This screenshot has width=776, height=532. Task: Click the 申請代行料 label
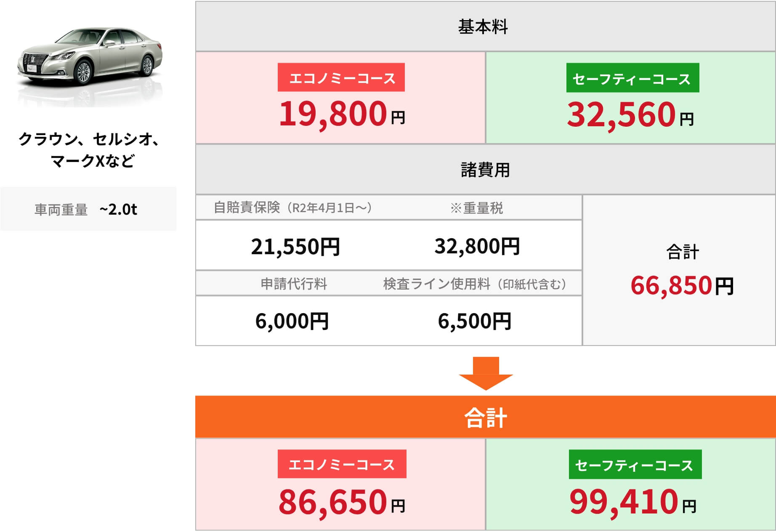(x=294, y=284)
